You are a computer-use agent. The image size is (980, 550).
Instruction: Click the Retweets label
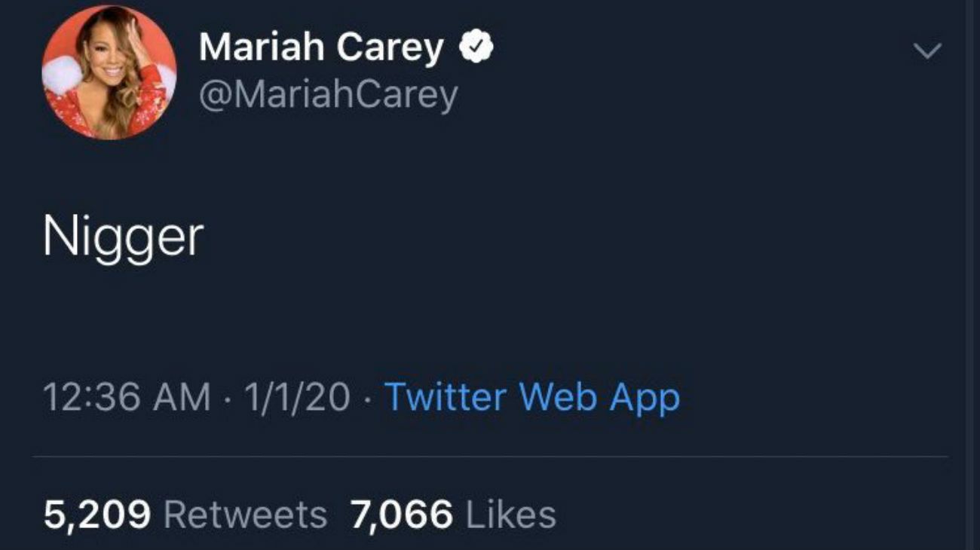click(x=245, y=515)
